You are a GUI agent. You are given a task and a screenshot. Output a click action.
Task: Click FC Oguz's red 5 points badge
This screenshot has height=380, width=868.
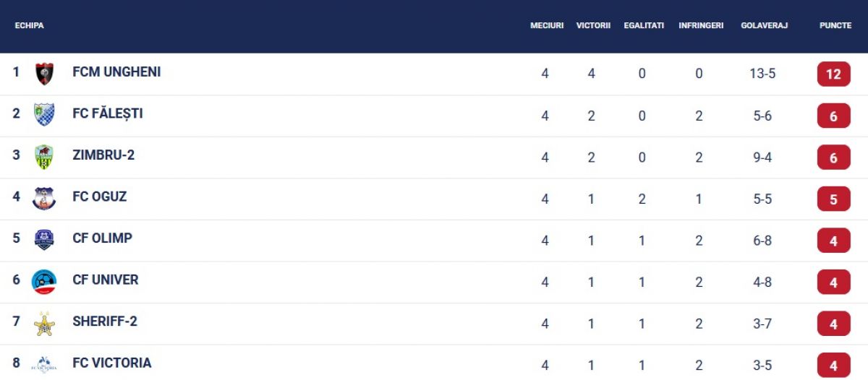click(x=833, y=199)
